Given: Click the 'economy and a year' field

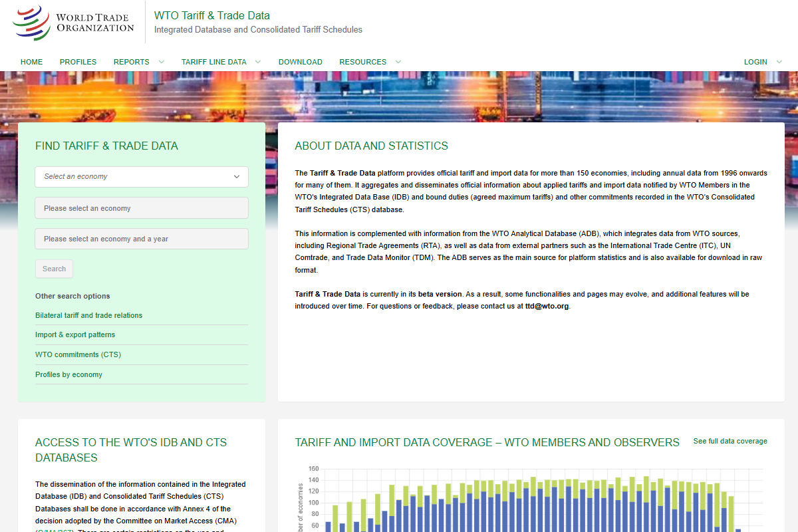Looking at the screenshot, I should point(142,239).
